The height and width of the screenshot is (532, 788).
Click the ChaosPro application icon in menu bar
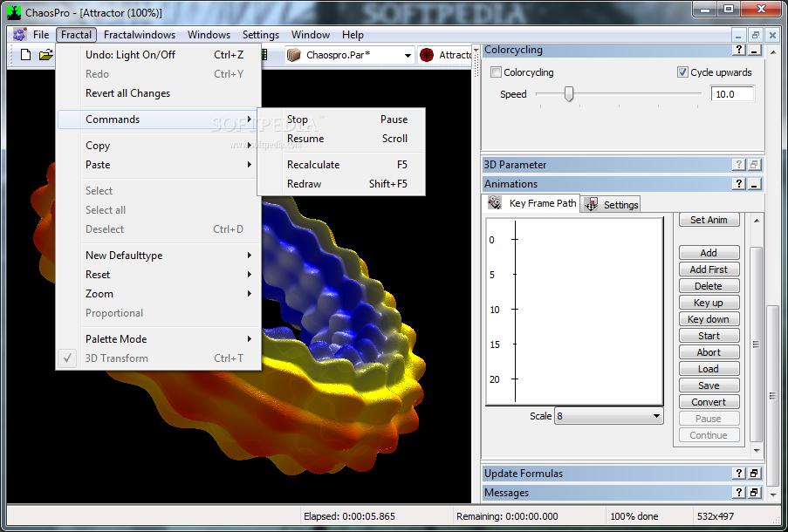19,35
